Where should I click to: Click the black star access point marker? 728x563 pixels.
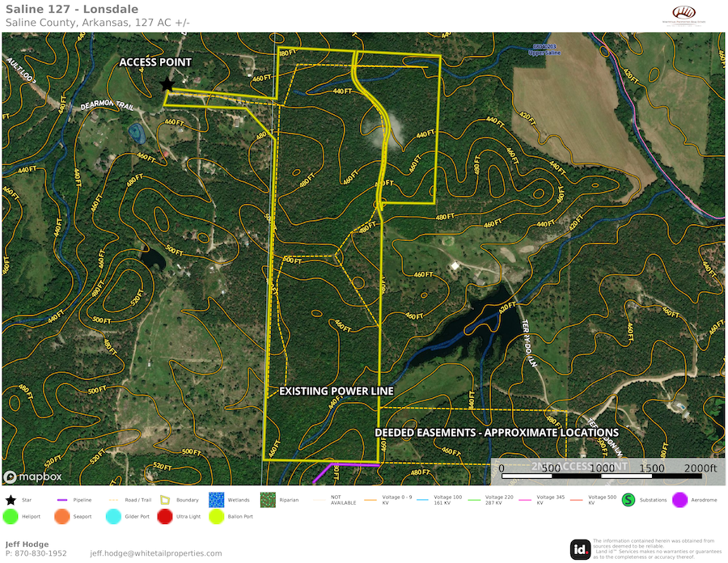pos(167,84)
